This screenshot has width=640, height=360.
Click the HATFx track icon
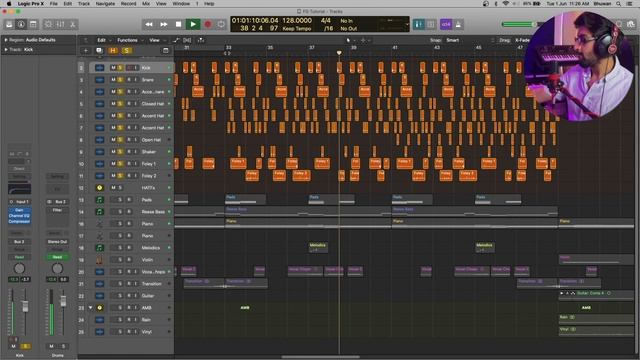(99, 188)
